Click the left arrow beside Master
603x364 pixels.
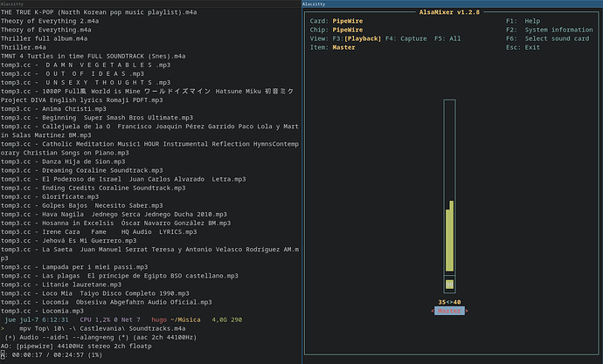coord(433,311)
